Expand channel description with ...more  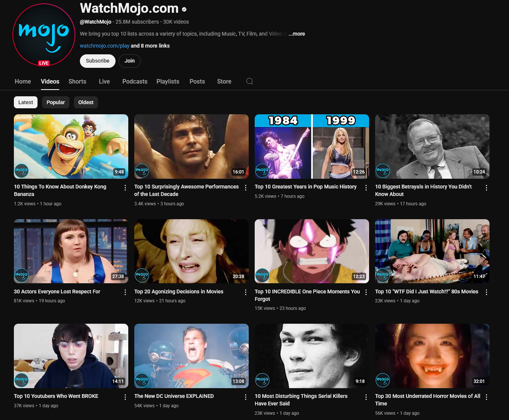297,34
